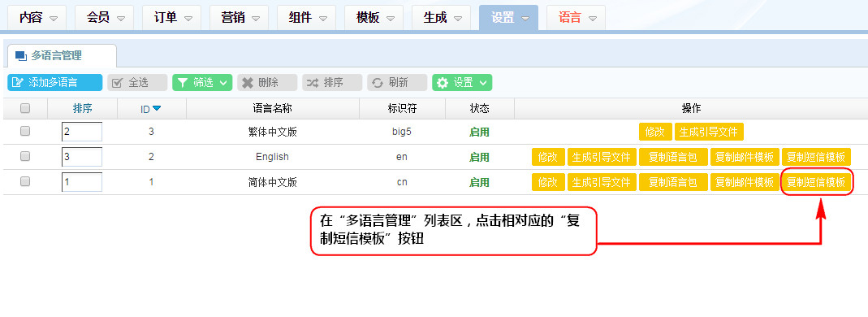Screen dimensions: 868x317
Task: Click the 删除 toolbar button
Action: coord(267,83)
